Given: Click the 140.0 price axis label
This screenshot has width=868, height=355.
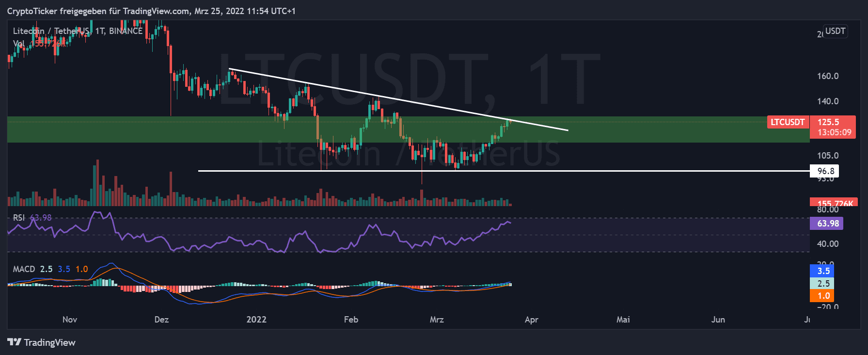Looking at the screenshot, I should point(827,101).
